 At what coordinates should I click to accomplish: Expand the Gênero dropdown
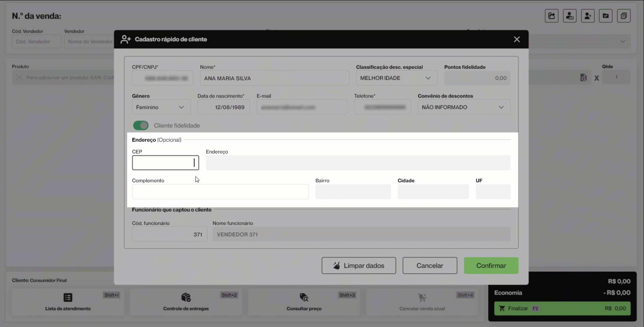tap(161, 107)
